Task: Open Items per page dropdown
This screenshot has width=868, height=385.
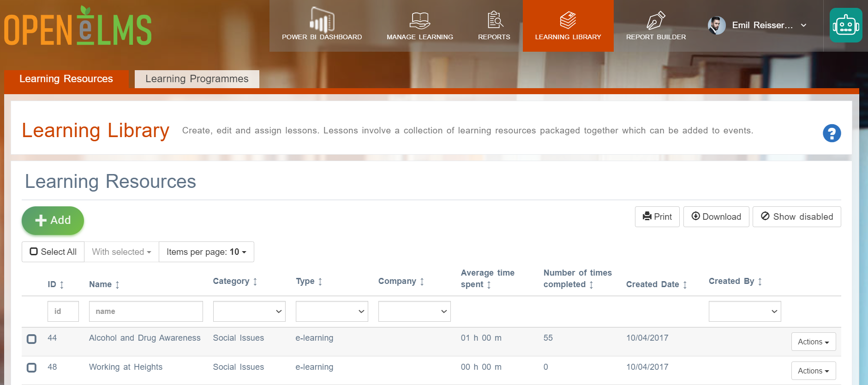Action: [206, 252]
